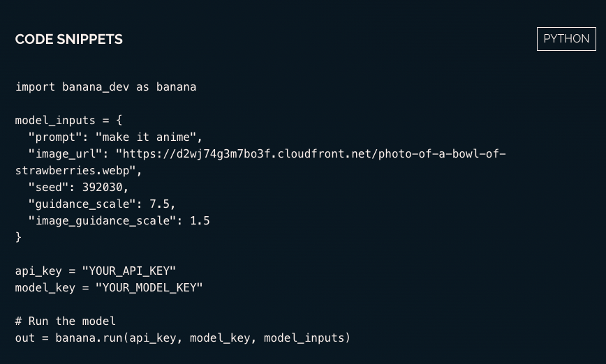
Task: Click the strawberries.webp text line
Action: tap(78, 171)
